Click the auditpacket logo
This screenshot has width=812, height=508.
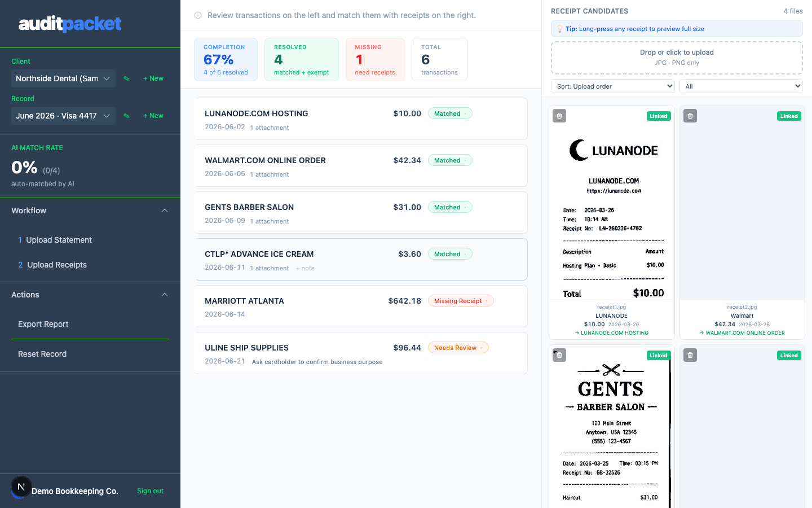point(70,24)
